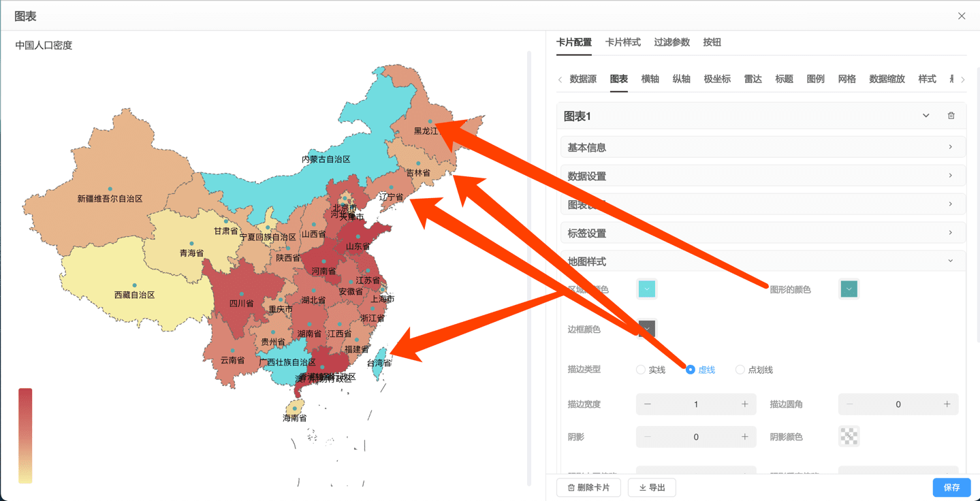Open the 边框颜色 swatch
This screenshot has height=501, width=980.
point(646,329)
